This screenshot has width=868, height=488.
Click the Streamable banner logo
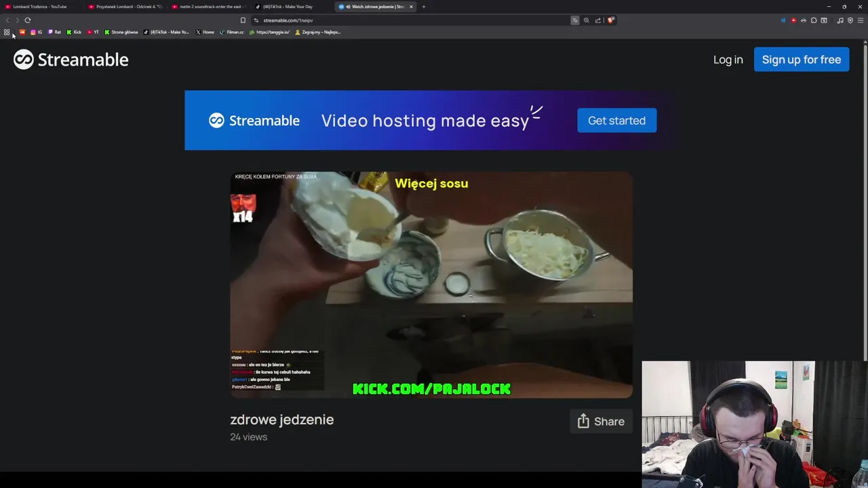tap(254, 120)
